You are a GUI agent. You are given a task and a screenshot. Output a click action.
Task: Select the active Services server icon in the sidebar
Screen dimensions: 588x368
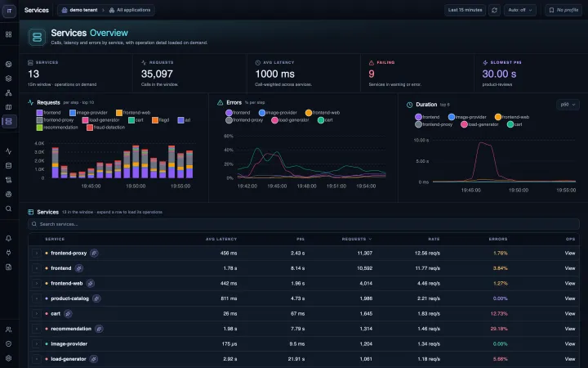click(x=9, y=121)
